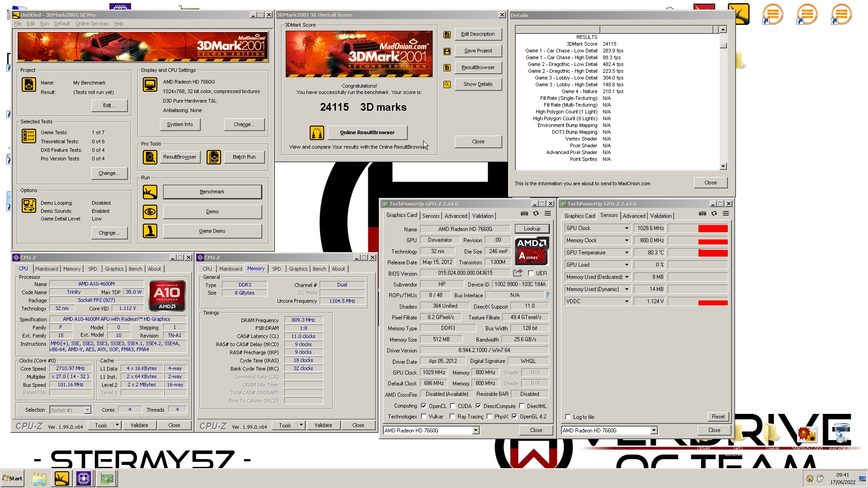Click the Details list scroll down arrow

point(723,166)
